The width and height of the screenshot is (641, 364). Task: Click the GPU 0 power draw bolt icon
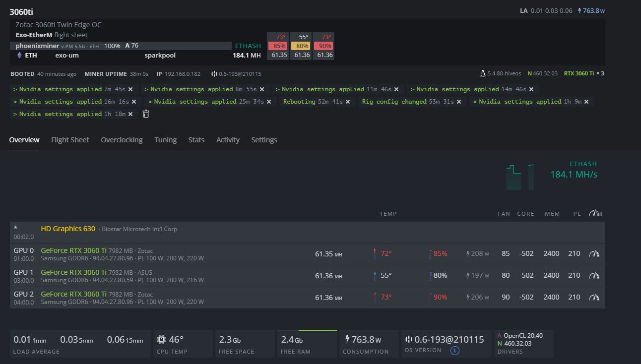[468, 254]
